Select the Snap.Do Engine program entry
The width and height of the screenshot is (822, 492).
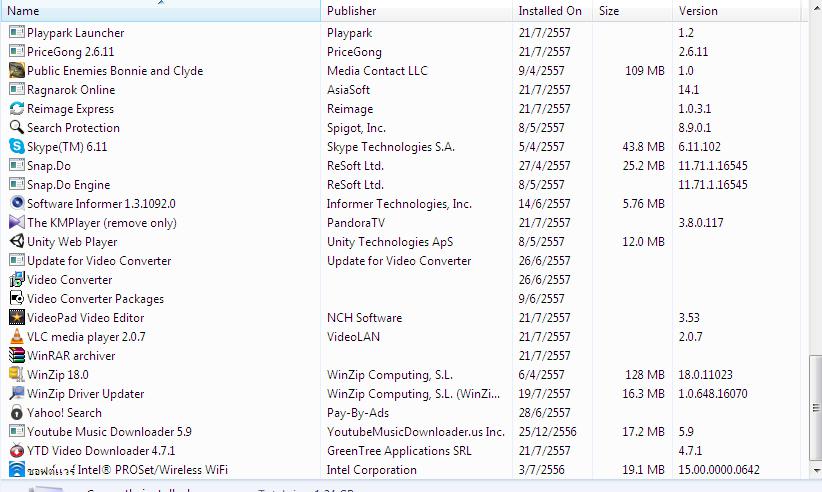(x=68, y=185)
